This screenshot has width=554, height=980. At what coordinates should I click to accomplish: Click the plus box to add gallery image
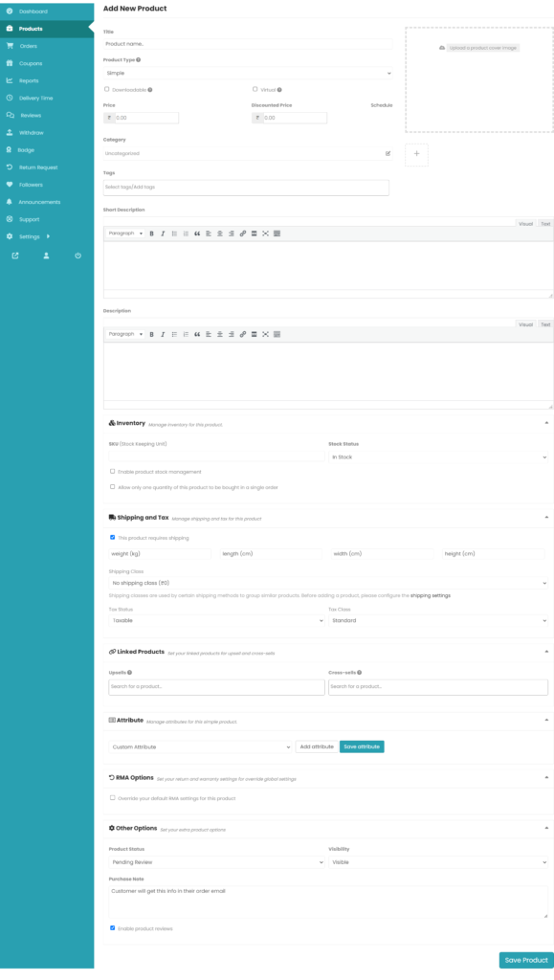416,154
